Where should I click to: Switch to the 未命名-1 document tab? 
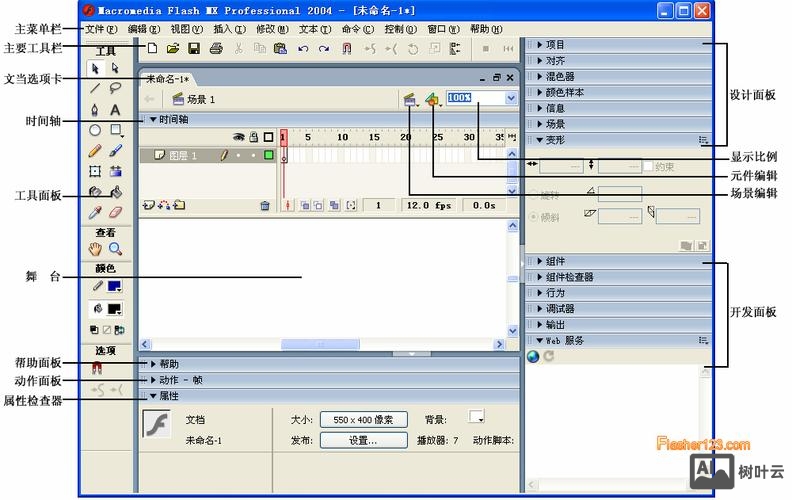(167, 78)
